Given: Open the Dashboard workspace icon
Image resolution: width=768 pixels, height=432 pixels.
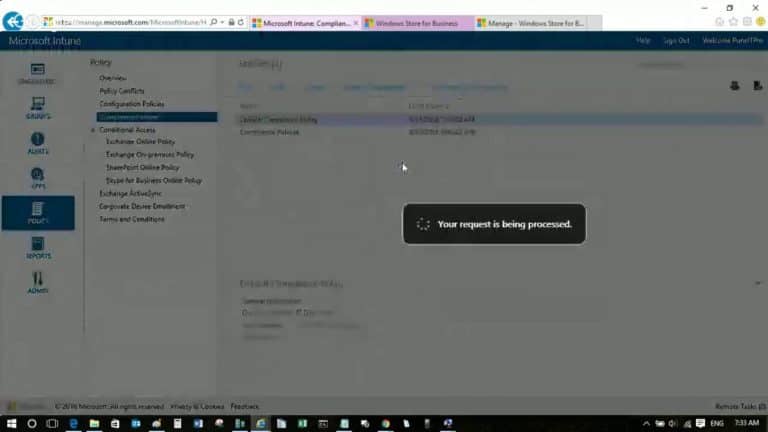Looking at the screenshot, I should [x=37, y=73].
